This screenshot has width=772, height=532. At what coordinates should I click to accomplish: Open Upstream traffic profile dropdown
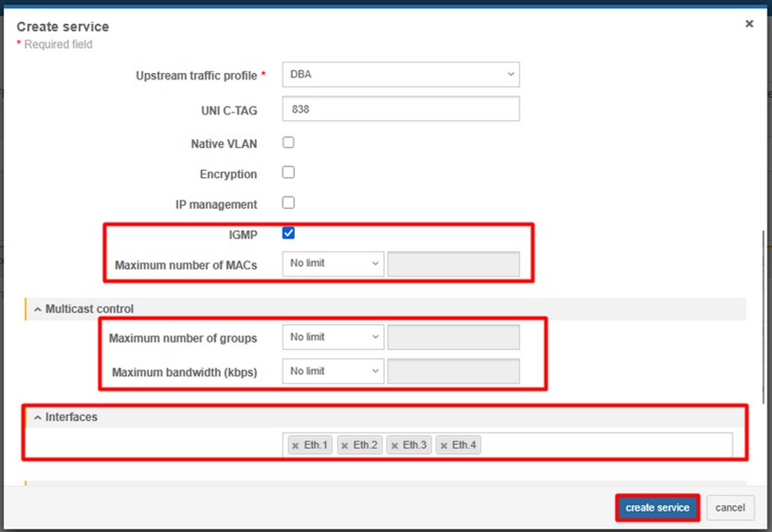(x=401, y=74)
